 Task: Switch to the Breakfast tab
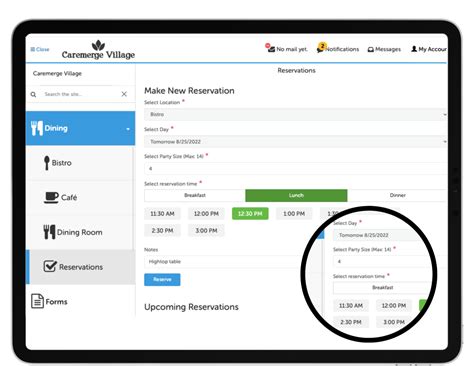coord(195,195)
